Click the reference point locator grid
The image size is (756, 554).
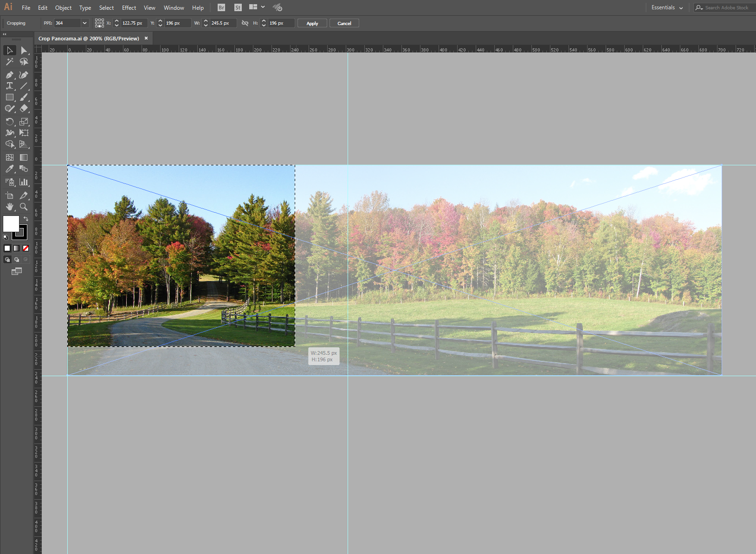(x=99, y=23)
